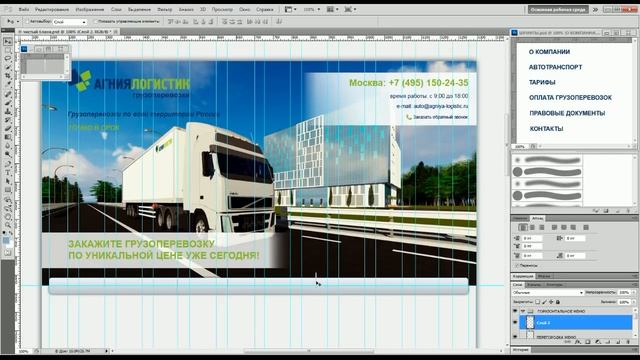Create new layer icon in Layers panel
The image size is (640, 360).
point(618,342)
